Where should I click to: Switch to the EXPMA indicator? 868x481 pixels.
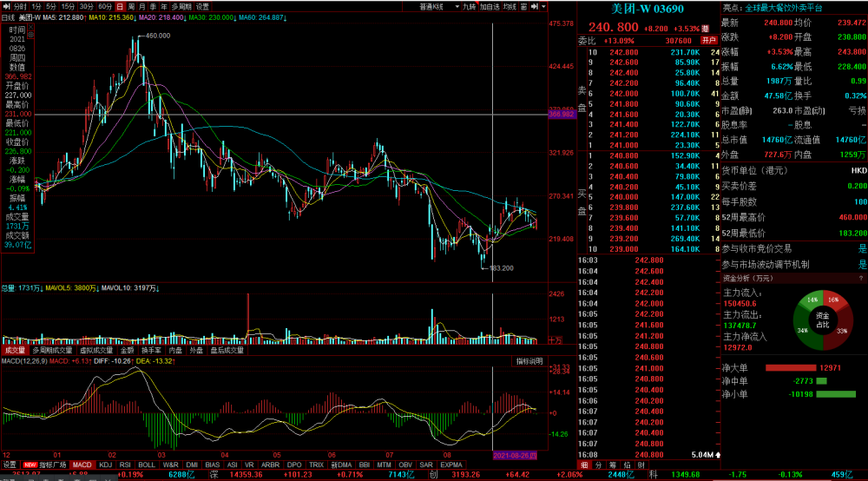pos(451,465)
